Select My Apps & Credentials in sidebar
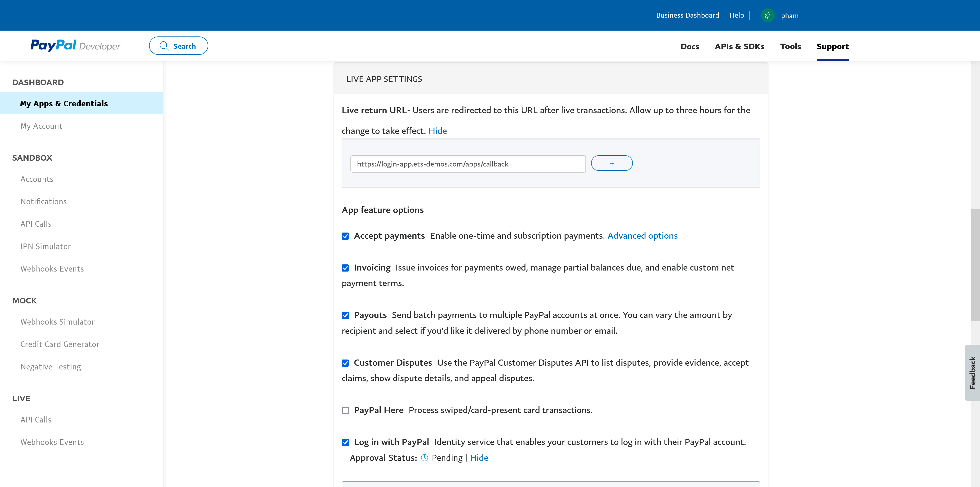980x487 pixels. point(82,103)
